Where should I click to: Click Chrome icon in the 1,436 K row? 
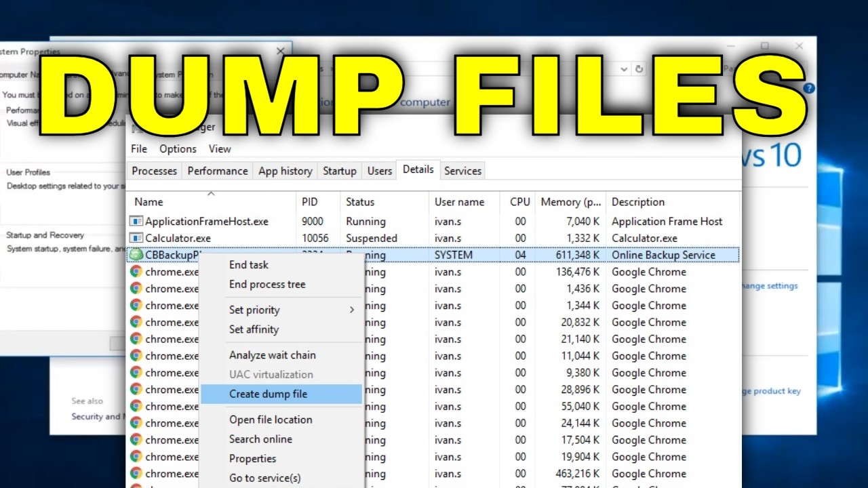click(x=136, y=289)
